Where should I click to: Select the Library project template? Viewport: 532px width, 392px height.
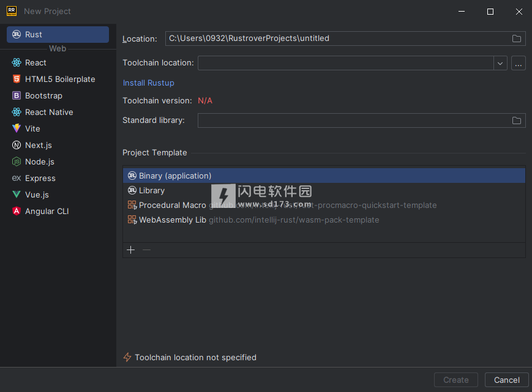coord(324,191)
